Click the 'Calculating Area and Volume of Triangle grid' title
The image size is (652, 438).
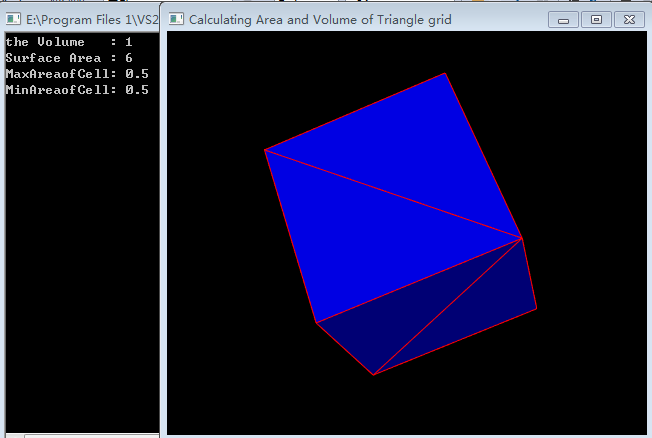(320, 20)
